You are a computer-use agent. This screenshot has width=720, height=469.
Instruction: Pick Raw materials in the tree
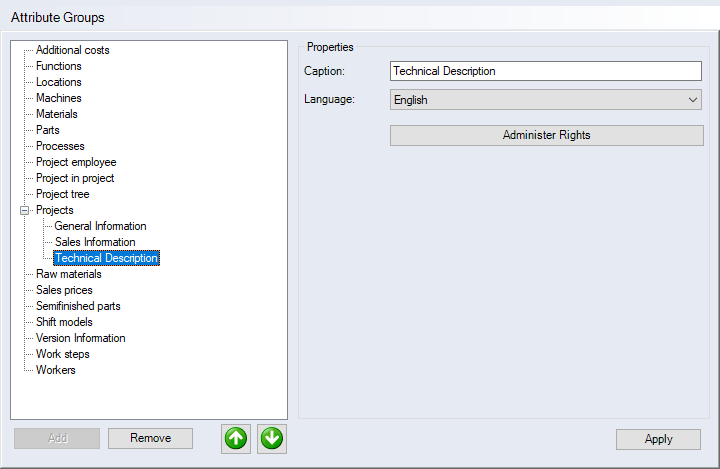(68, 274)
